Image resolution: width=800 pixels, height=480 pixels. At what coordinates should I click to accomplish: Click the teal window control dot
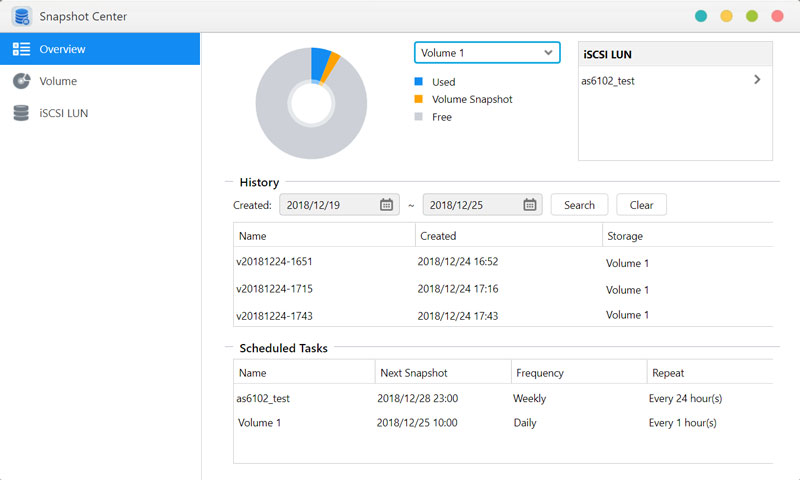(701, 16)
